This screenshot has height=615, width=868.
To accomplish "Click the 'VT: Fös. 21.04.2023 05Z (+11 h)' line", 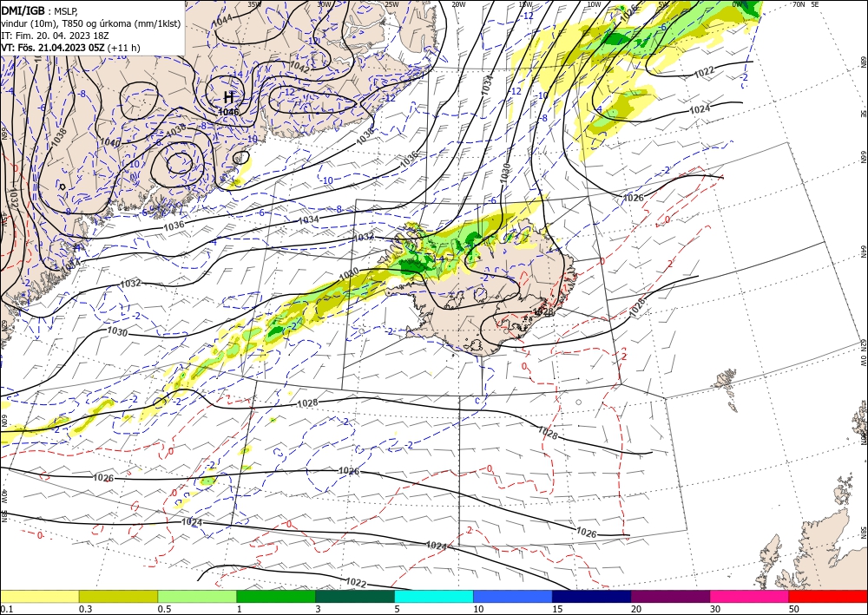I will click(70, 48).
